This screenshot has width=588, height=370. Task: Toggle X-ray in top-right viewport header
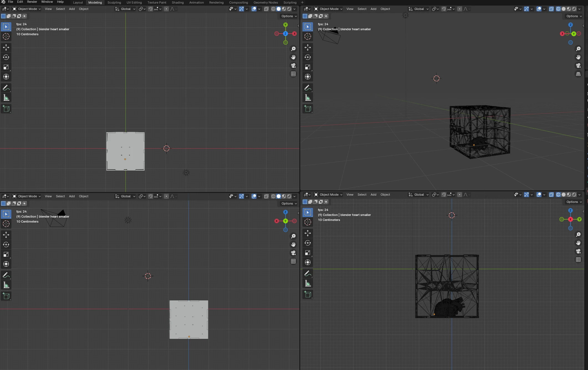pos(551,9)
